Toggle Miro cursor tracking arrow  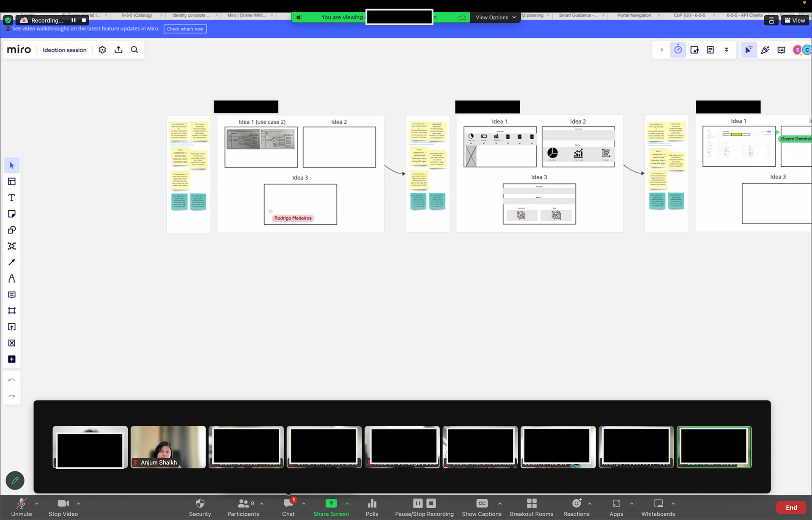click(749, 50)
